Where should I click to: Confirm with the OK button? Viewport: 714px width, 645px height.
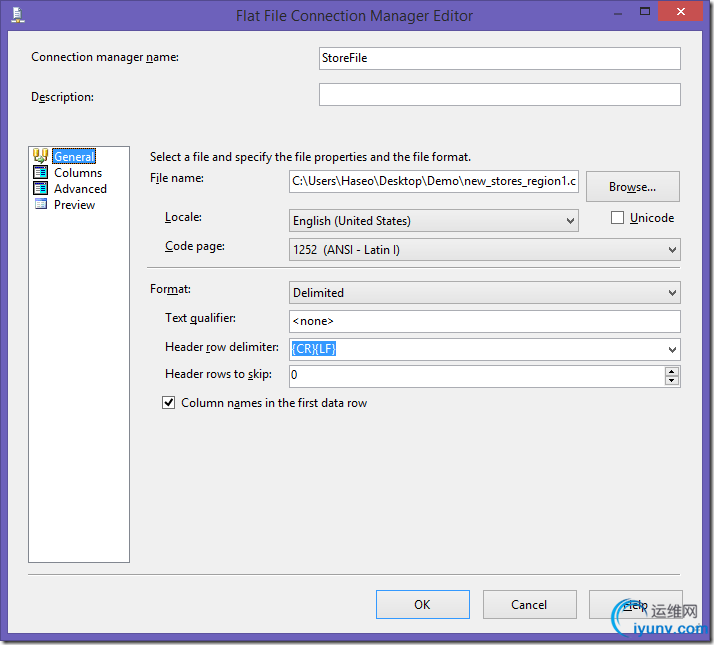pyautogui.click(x=423, y=604)
